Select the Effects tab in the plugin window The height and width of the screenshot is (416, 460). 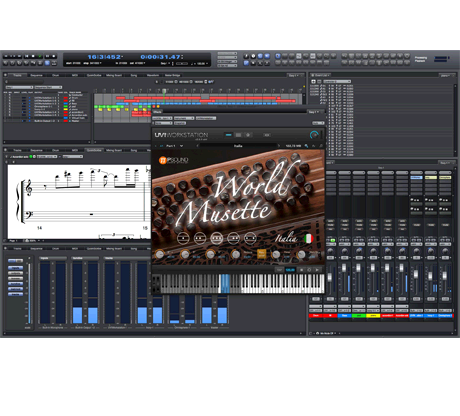(x=158, y=112)
